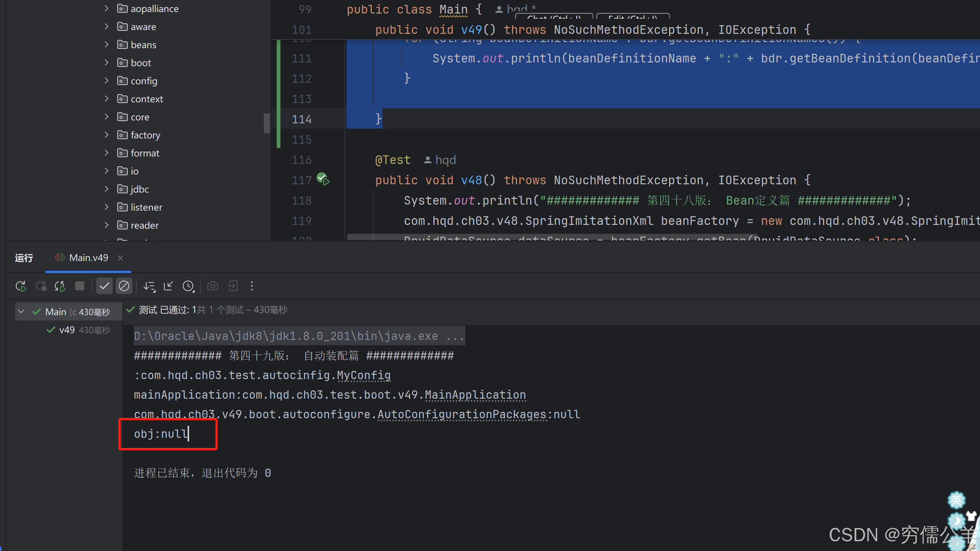Stop the running process
The height and width of the screenshot is (551, 980).
point(80,286)
